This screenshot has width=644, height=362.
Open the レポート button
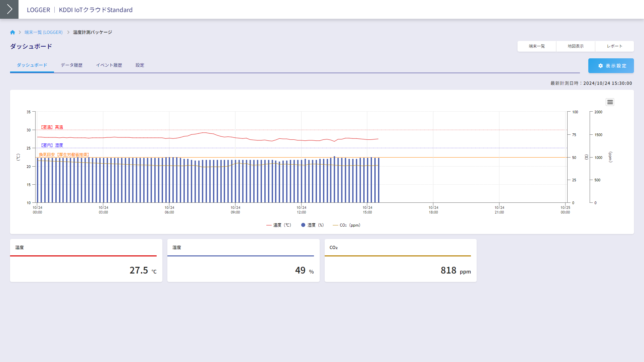click(x=614, y=46)
